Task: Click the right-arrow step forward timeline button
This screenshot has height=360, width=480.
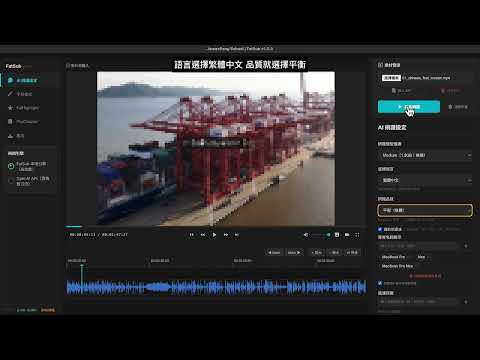Action: (x=294, y=253)
